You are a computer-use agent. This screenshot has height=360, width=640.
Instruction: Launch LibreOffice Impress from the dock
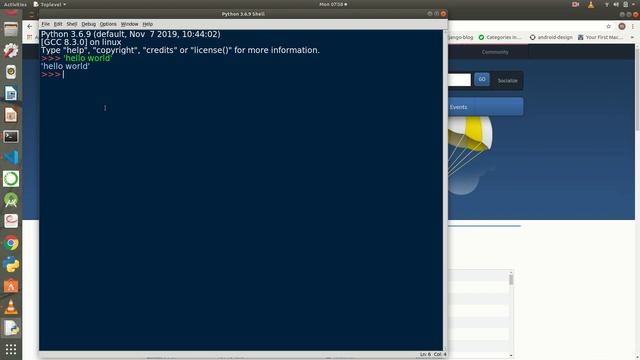click(x=11, y=115)
